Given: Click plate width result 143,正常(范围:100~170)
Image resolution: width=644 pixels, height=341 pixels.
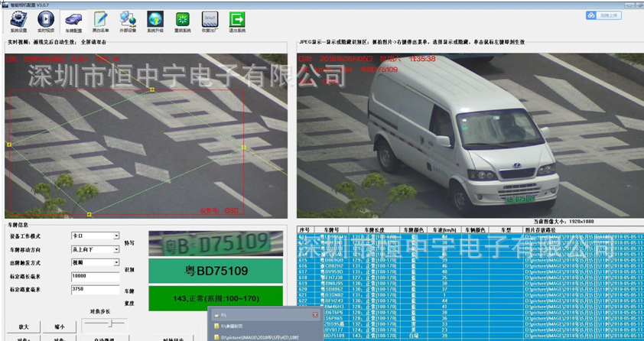Looking at the screenshot, I should [216, 298].
